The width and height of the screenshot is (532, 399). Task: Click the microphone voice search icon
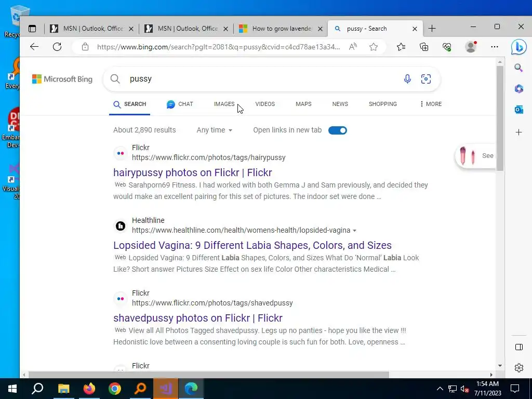pyautogui.click(x=407, y=79)
